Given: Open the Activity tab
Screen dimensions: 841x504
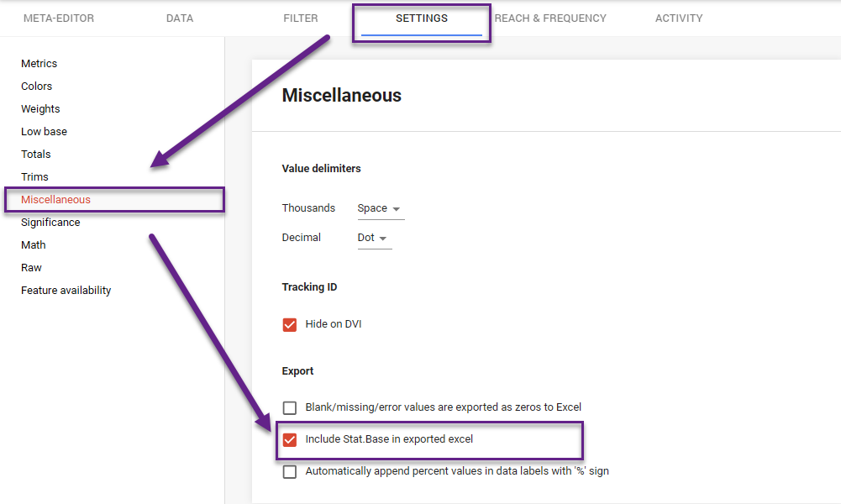Looking at the screenshot, I should click(x=679, y=18).
